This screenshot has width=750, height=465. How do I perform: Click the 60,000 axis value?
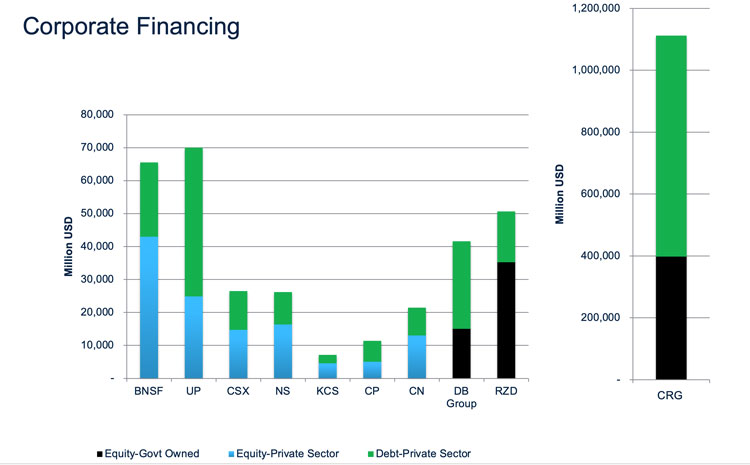(97, 180)
